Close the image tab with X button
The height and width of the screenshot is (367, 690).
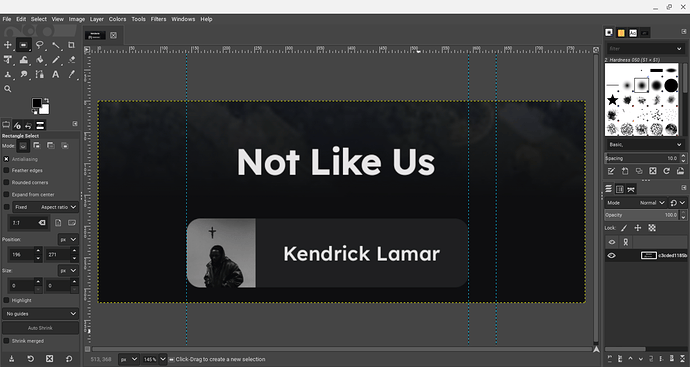click(x=114, y=35)
